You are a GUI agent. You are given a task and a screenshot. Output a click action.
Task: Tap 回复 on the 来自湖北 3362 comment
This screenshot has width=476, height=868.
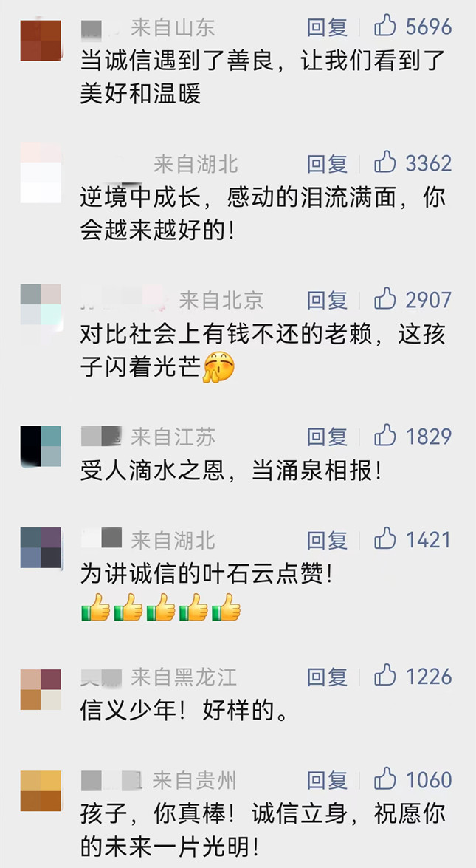[327, 164]
